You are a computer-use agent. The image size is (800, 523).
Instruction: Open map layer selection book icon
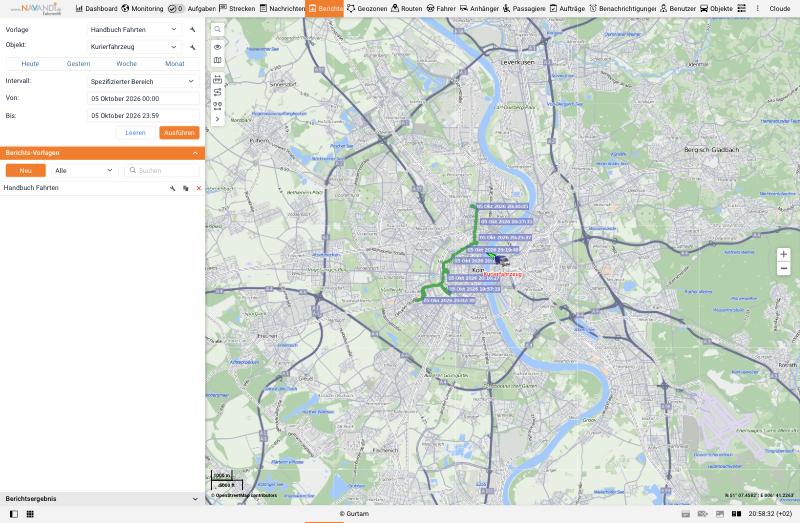click(x=217, y=60)
